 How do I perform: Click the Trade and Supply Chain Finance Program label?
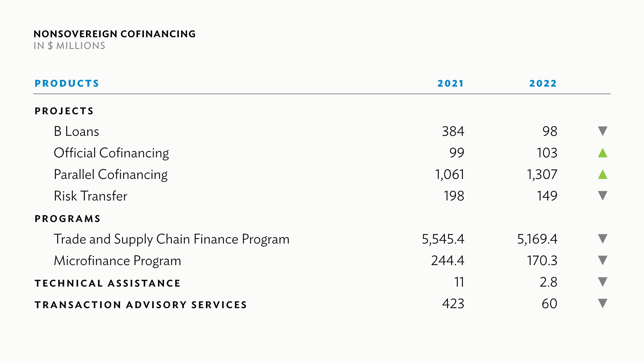[171, 239]
